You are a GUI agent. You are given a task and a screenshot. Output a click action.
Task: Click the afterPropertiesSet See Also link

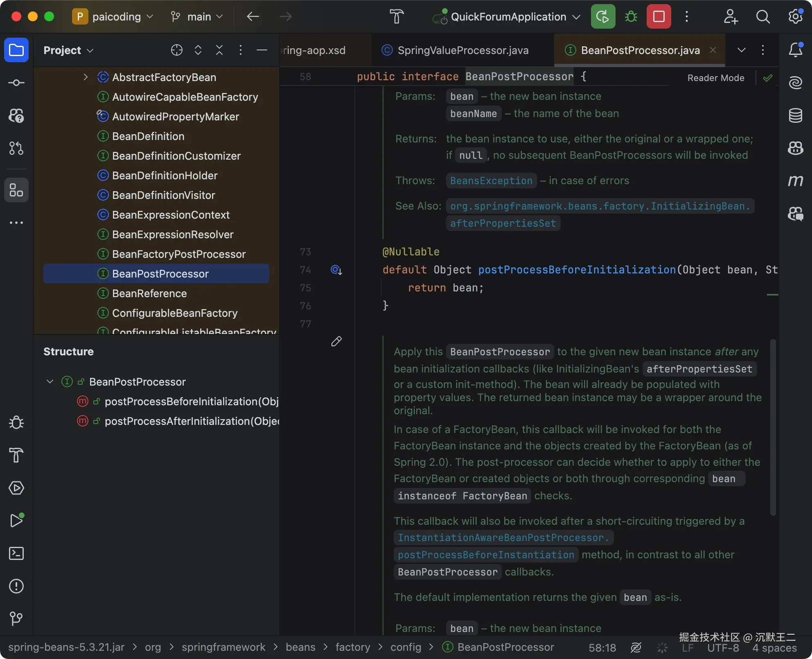coord(503,223)
